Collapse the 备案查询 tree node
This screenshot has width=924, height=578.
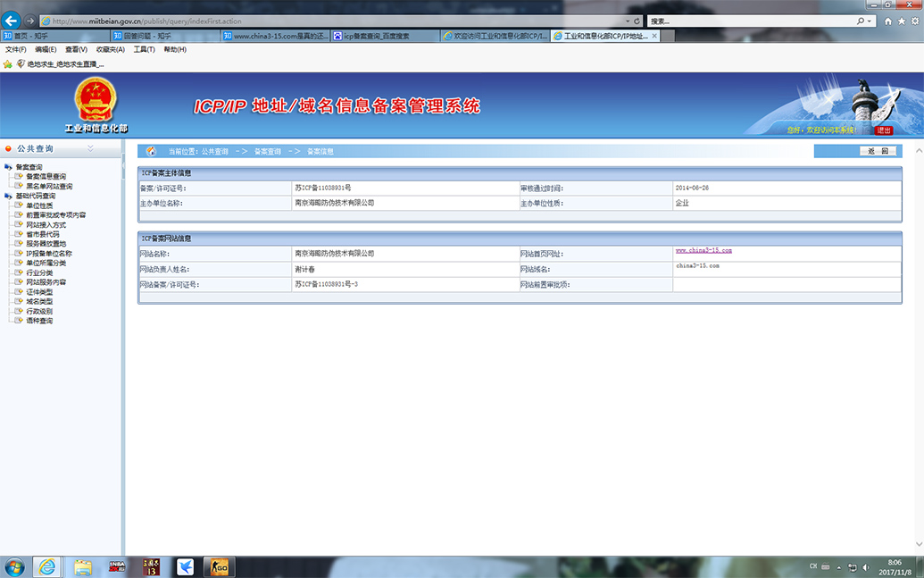click(8, 167)
